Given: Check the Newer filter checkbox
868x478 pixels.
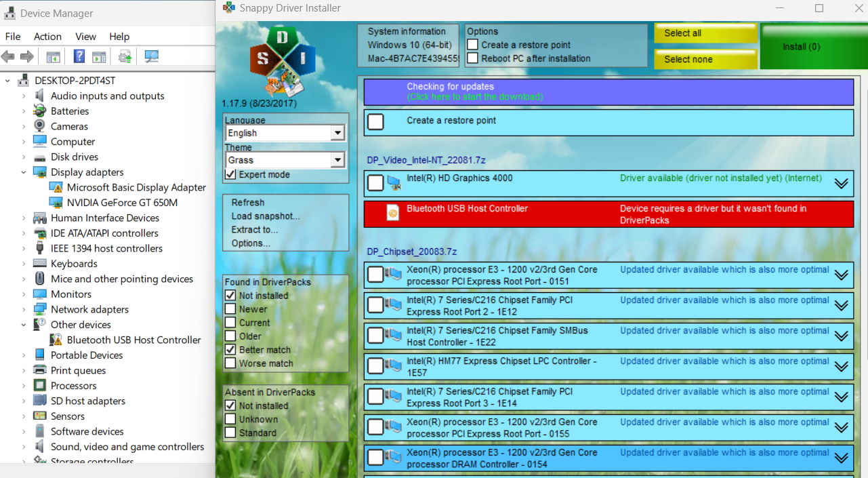Looking at the screenshot, I should click(x=230, y=309).
